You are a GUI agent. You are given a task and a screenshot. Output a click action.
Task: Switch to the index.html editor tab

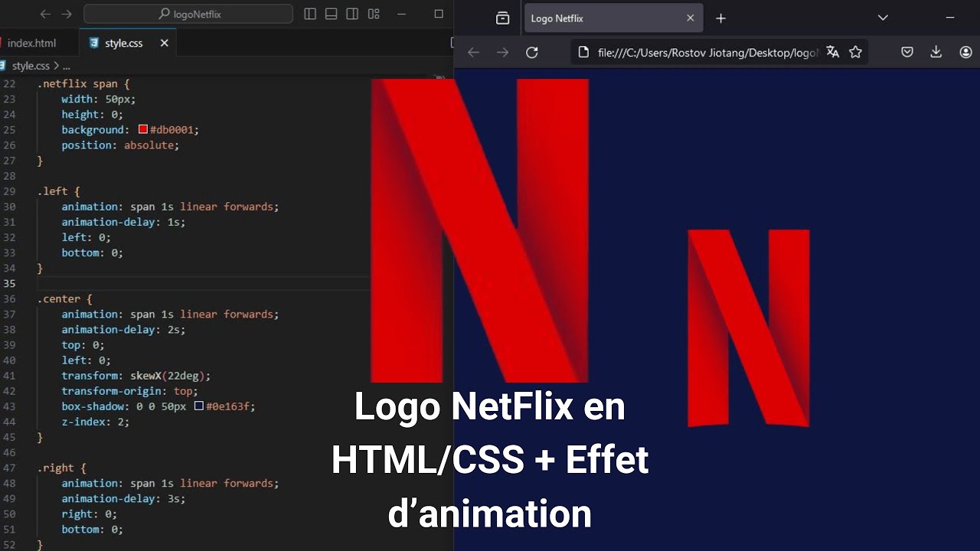click(x=31, y=43)
